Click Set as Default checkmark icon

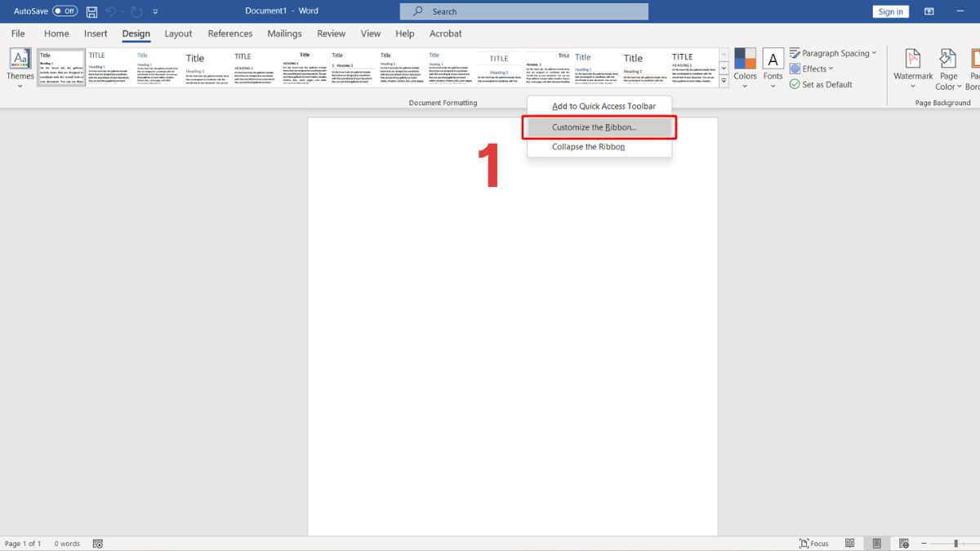click(x=795, y=85)
